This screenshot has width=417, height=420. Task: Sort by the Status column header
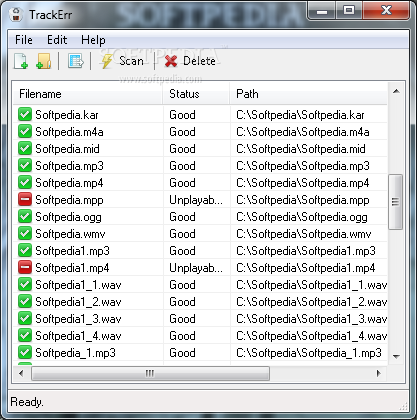[x=196, y=94]
